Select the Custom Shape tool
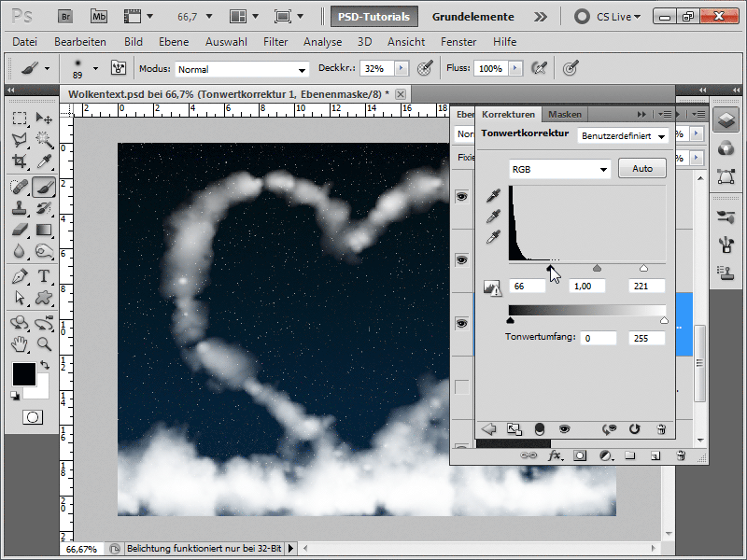Screen dimensions: 747x560 point(44,298)
